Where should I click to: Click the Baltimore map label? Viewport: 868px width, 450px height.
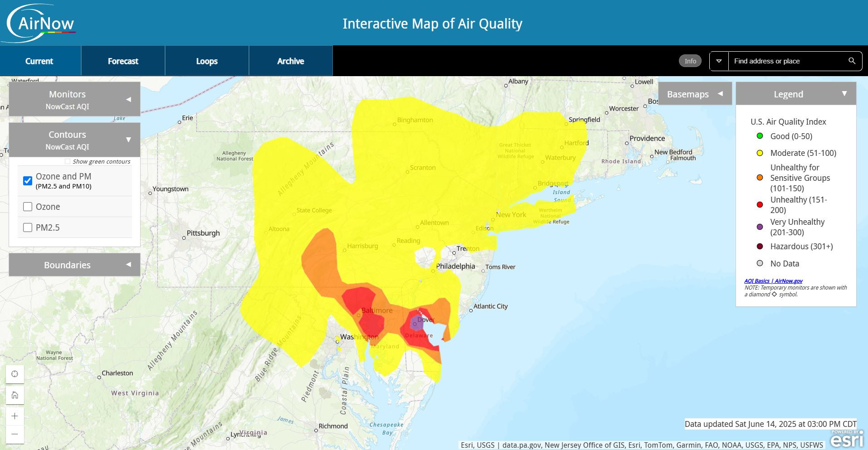point(377,310)
